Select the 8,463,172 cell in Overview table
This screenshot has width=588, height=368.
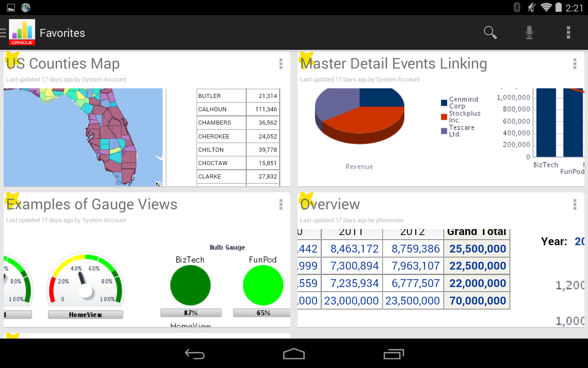352,249
